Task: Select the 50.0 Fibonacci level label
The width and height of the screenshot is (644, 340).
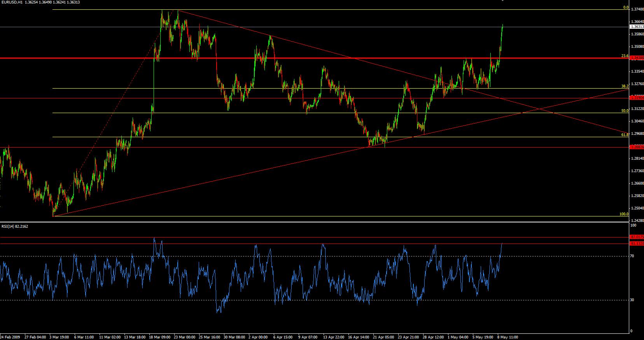Action: 625,111
